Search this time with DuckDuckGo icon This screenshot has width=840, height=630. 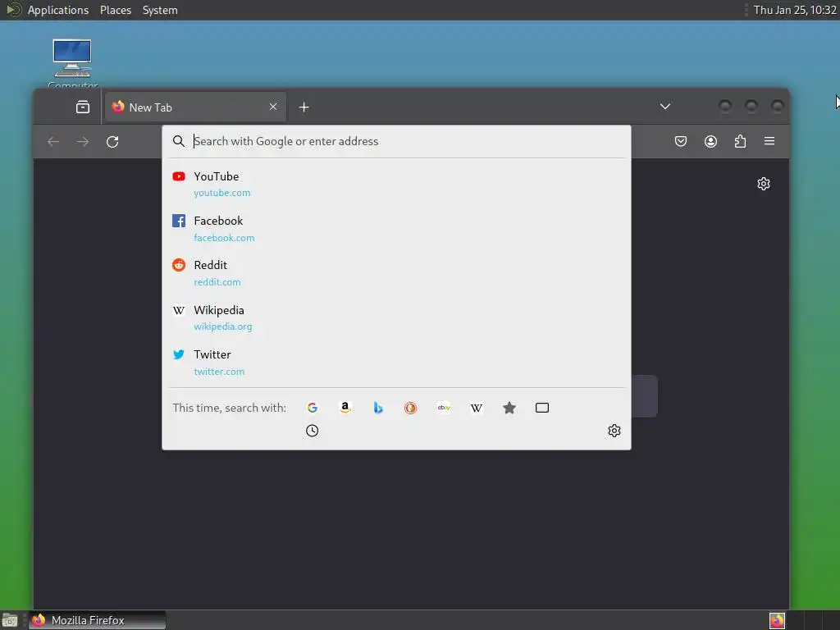pos(410,408)
